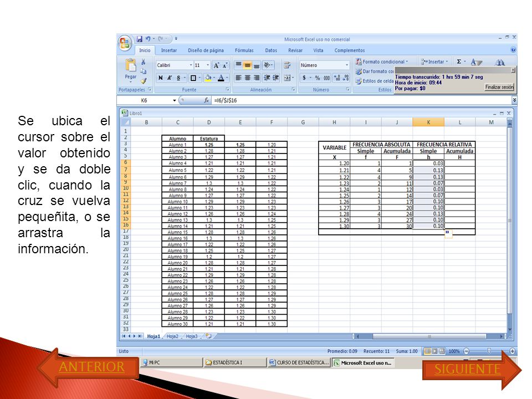Open the Datos ribbon tab
Image resolution: width=532 pixels, height=399 pixels.
click(x=271, y=50)
